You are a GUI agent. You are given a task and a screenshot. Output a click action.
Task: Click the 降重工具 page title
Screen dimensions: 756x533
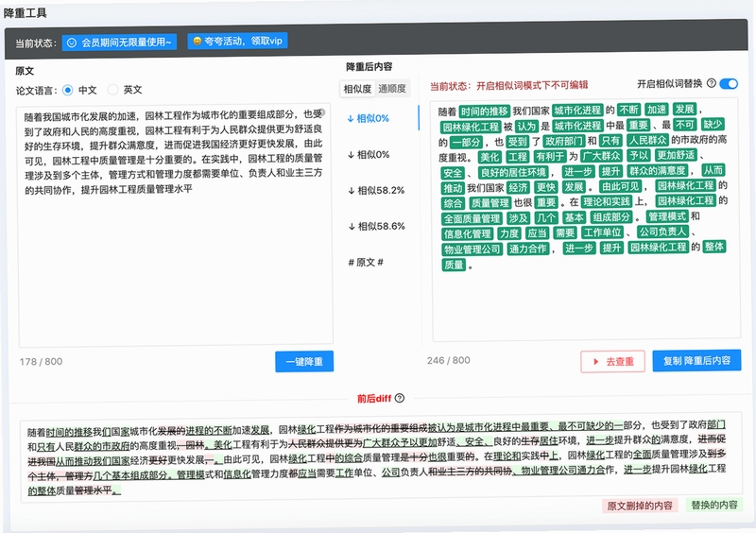click(x=26, y=13)
